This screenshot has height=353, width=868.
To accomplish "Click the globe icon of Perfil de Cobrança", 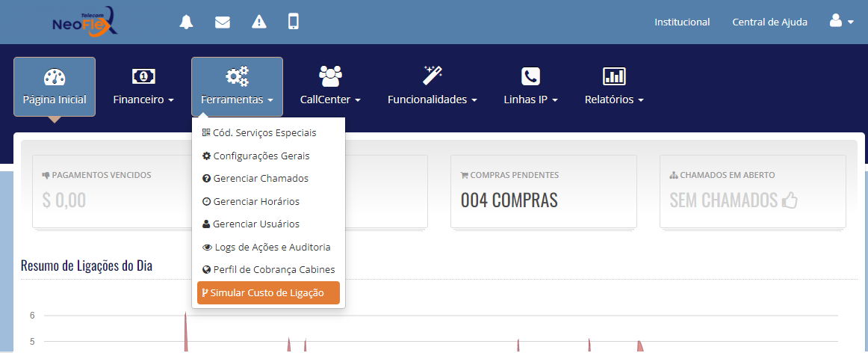I will click(x=206, y=270).
